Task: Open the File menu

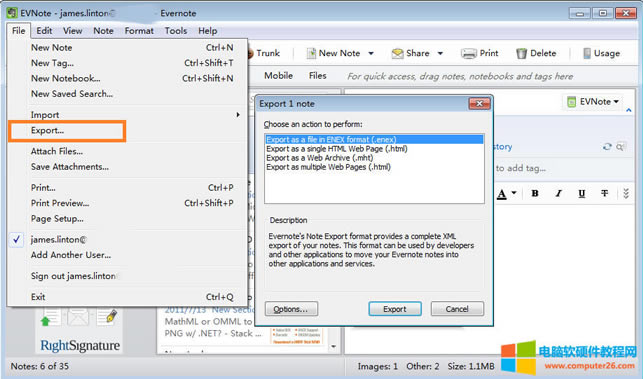Action: click(18, 31)
